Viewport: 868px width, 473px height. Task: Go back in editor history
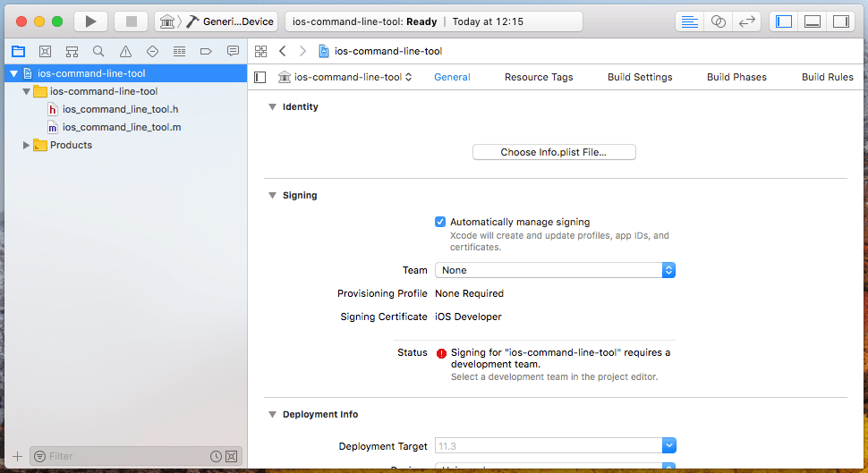pyautogui.click(x=282, y=51)
